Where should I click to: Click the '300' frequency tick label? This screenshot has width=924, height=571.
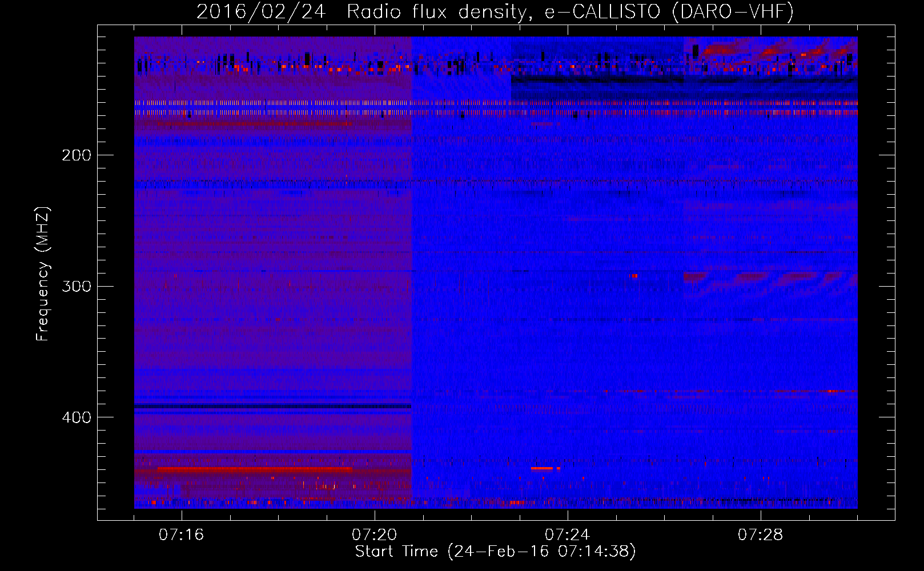tap(77, 286)
